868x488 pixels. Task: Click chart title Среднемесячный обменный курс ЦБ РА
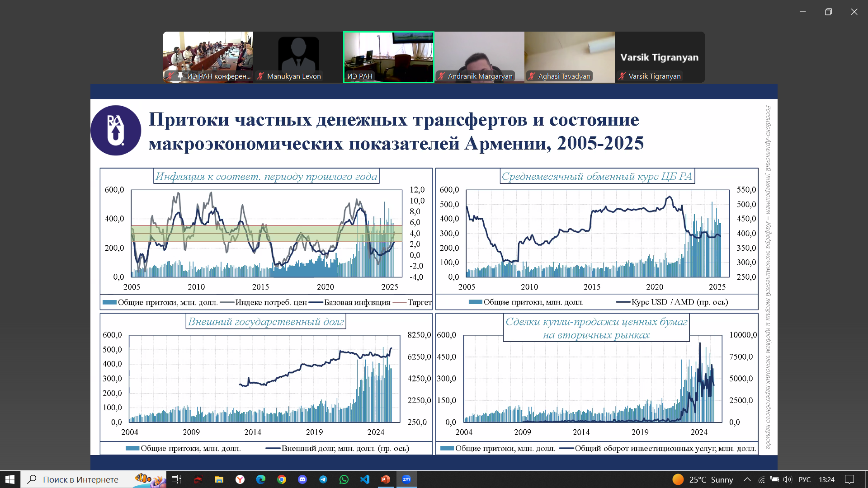[x=597, y=176]
